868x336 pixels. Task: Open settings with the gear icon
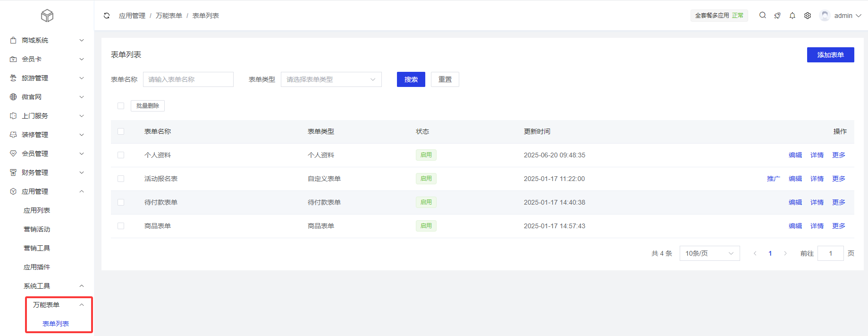pyautogui.click(x=808, y=16)
